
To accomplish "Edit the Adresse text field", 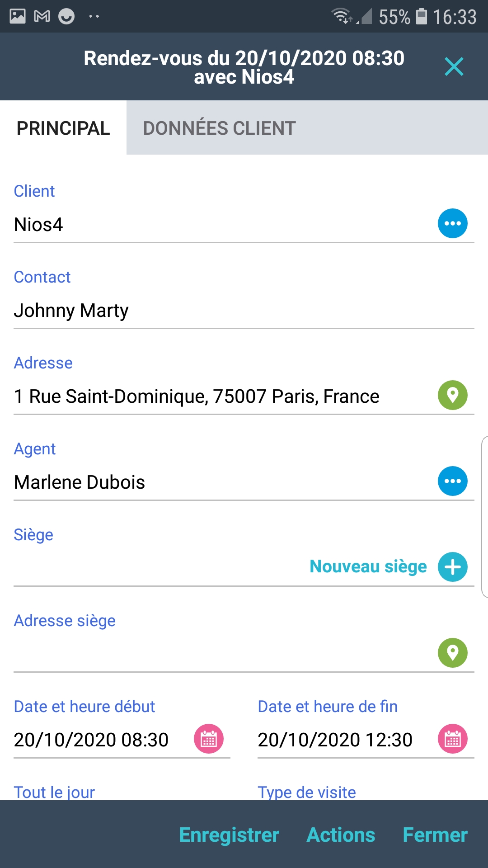I will tap(197, 396).
